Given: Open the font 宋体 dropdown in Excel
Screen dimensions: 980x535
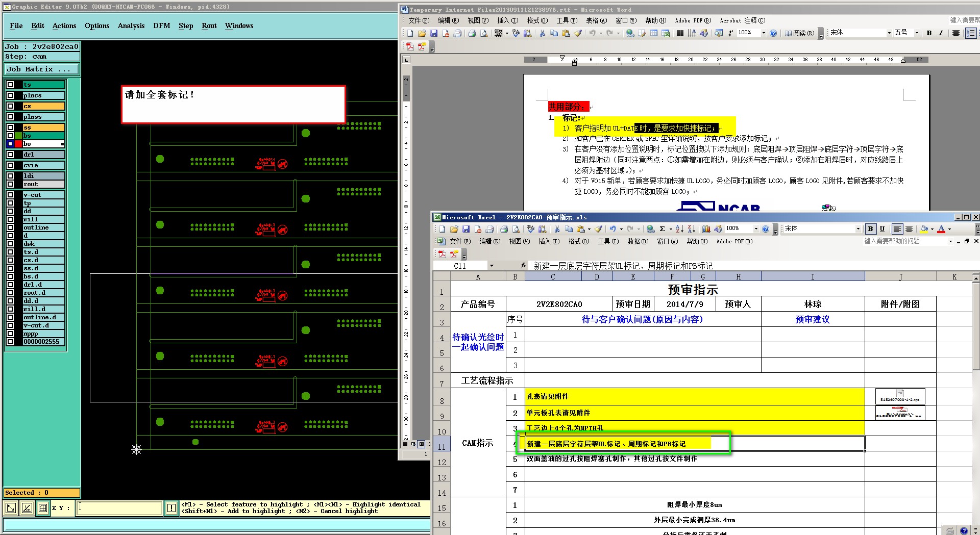Looking at the screenshot, I should tap(858, 229).
